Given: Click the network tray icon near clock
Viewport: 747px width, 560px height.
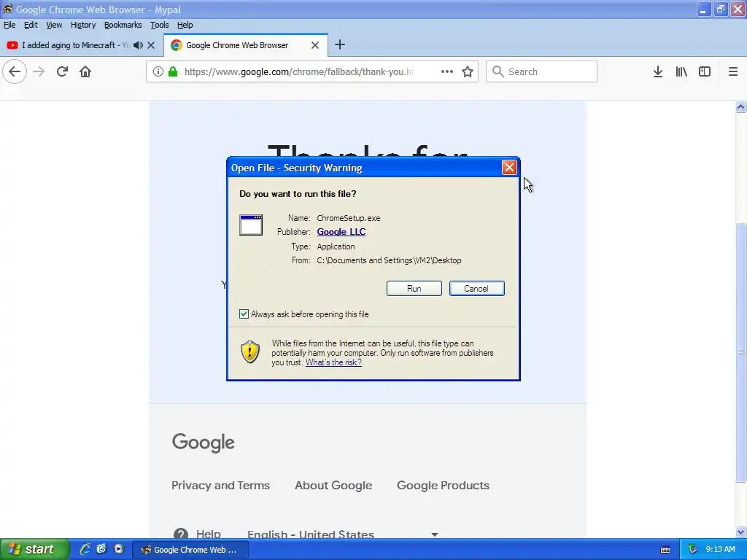Looking at the screenshot, I should point(693,550).
